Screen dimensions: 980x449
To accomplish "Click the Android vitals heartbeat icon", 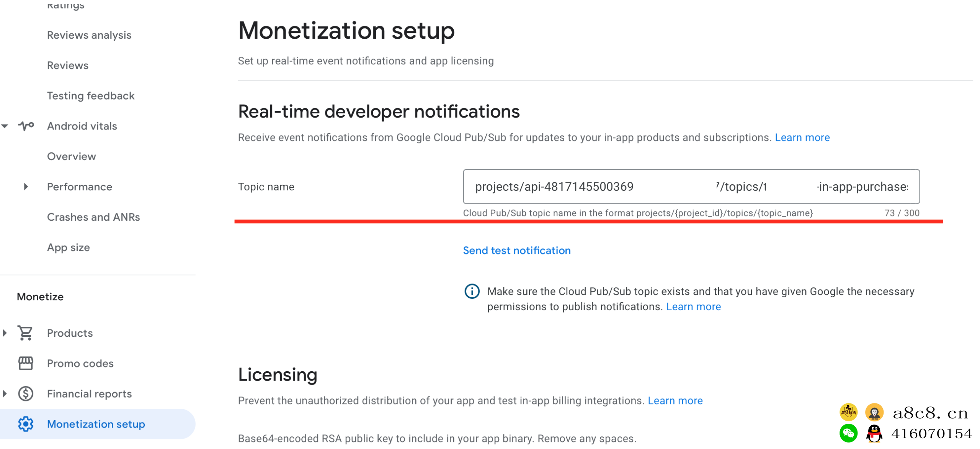I will click(x=26, y=126).
